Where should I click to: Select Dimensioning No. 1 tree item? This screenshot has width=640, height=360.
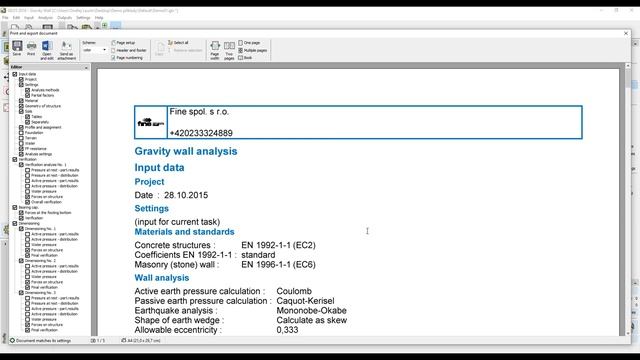pos(40,229)
